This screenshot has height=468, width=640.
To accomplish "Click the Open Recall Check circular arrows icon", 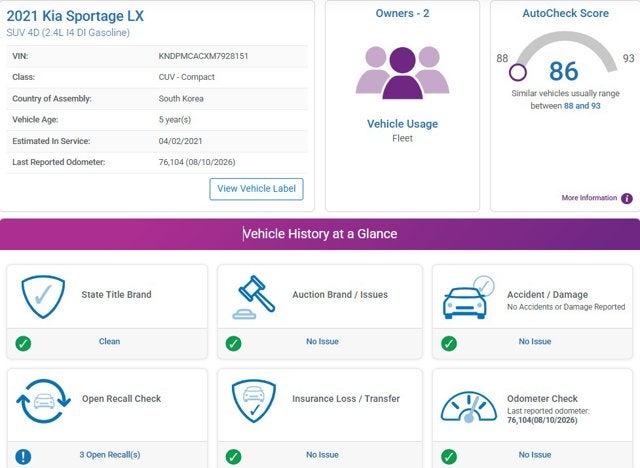I will [x=43, y=401].
